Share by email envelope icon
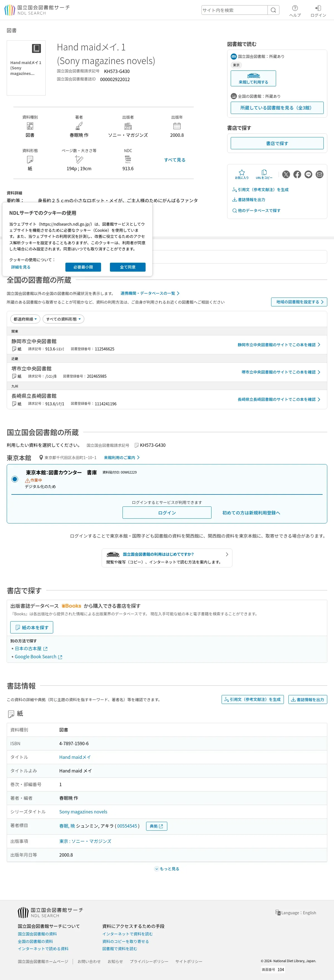Image resolution: width=334 pixels, height=980 pixels. pos(320,174)
